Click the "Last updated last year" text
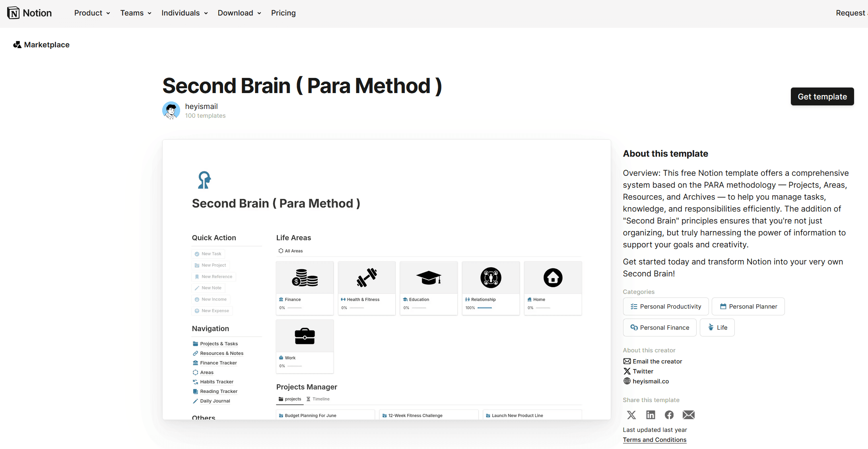 click(655, 430)
